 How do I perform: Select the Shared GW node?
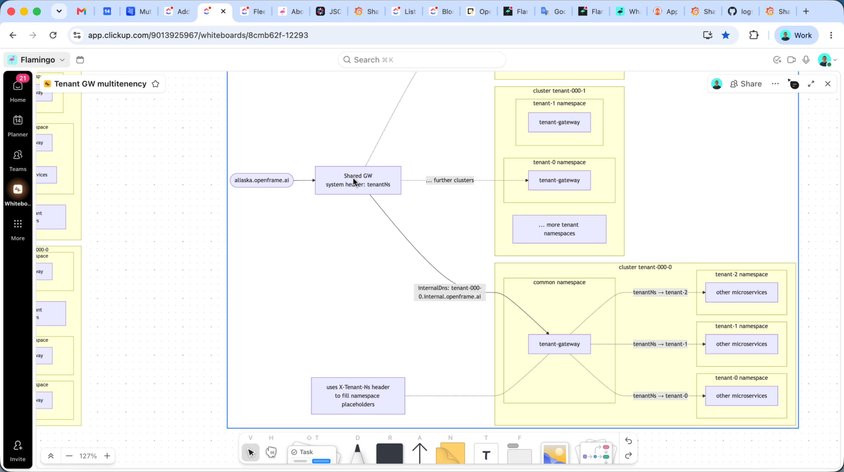(358, 180)
